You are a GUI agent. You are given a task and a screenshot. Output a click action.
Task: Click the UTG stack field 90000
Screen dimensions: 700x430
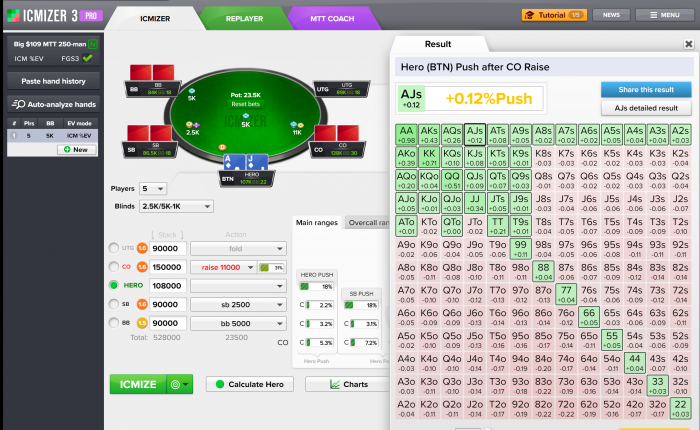pyautogui.click(x=167, y=249)
